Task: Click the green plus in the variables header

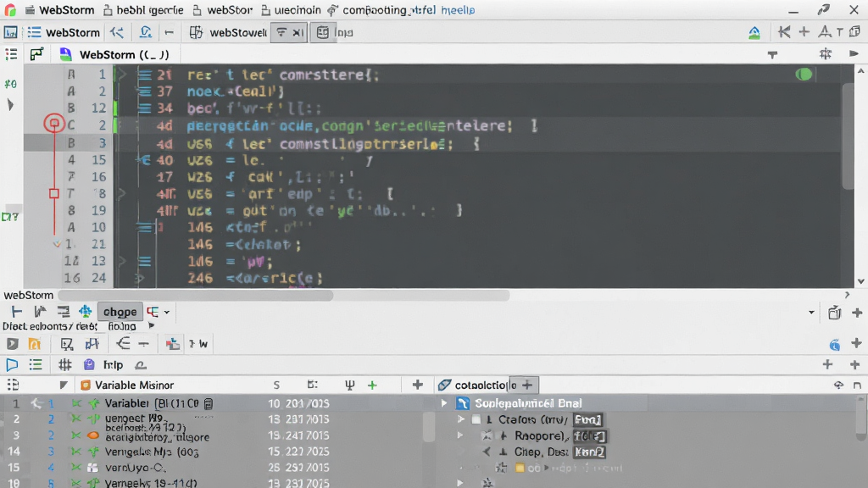Action: coord(372,385)
